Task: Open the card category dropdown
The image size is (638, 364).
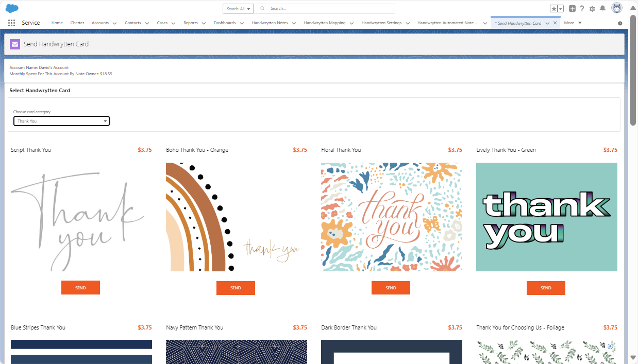Action: pyautogui.click(x=61, y=121)
